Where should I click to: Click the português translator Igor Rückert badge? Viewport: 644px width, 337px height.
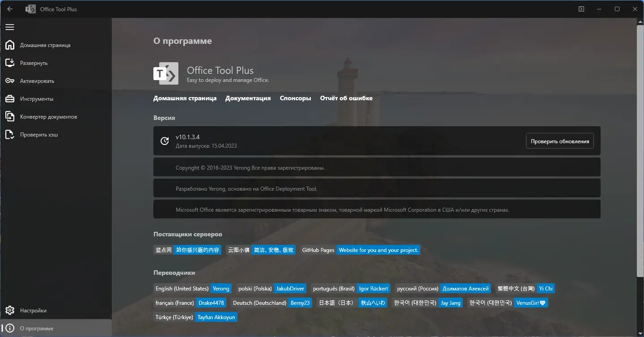click(x=351, y=289)
